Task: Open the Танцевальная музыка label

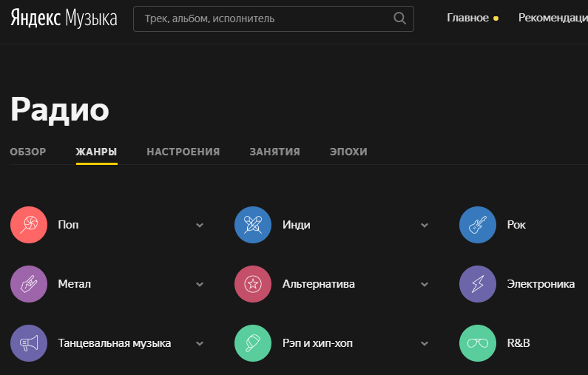Action: pyautogui.click(x=115, y=343)
